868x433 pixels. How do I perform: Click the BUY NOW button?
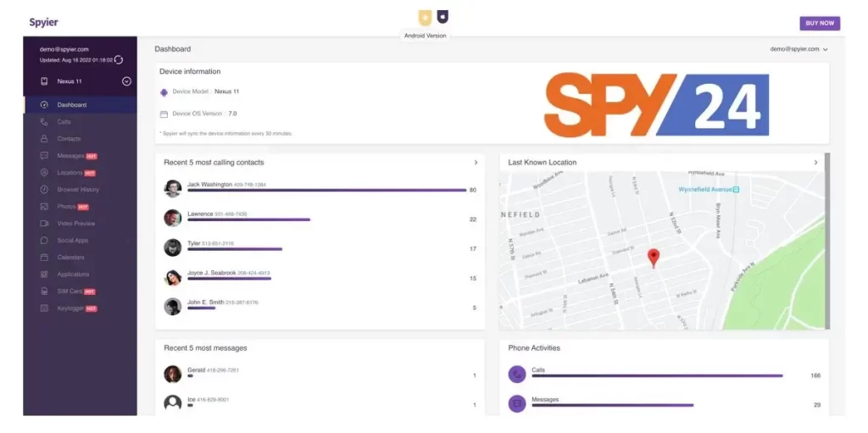pos(820,23)
